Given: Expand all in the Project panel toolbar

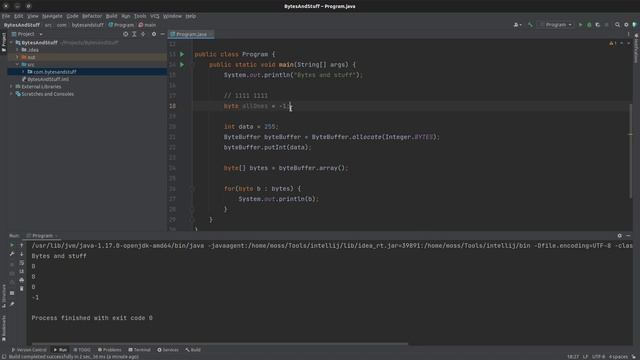Looking at the screenshot, I should point(134,34).
